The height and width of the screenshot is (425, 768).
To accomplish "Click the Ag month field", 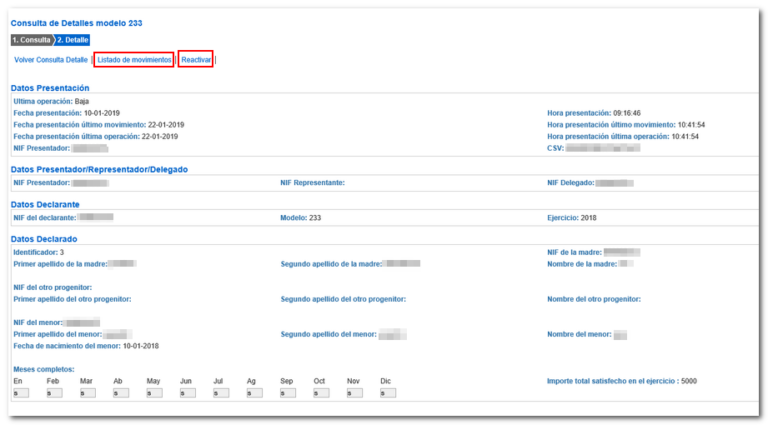I will coord(254,393).
